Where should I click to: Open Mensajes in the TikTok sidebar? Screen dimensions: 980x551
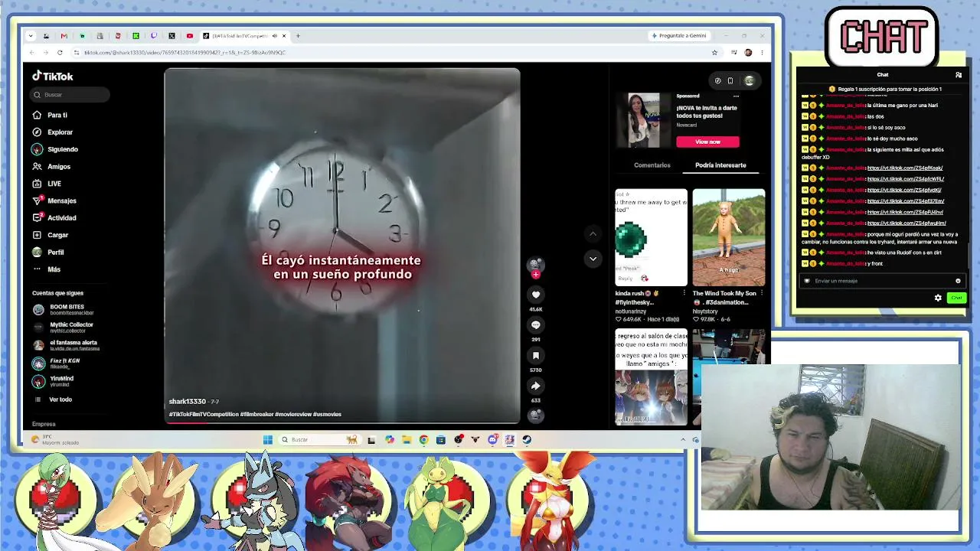pos(54,201)
